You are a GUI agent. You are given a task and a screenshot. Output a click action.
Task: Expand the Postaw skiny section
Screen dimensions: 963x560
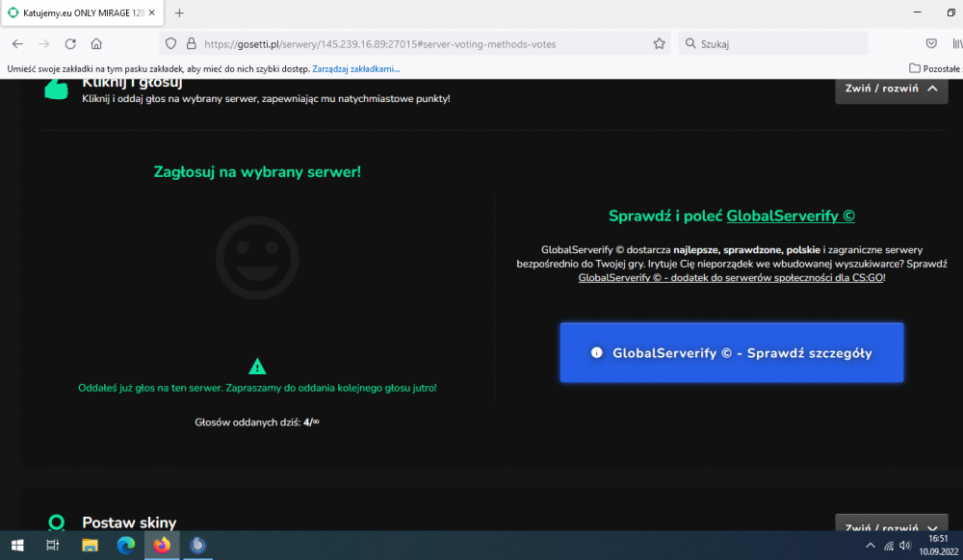pyautogui.click(x=891, y=525)
